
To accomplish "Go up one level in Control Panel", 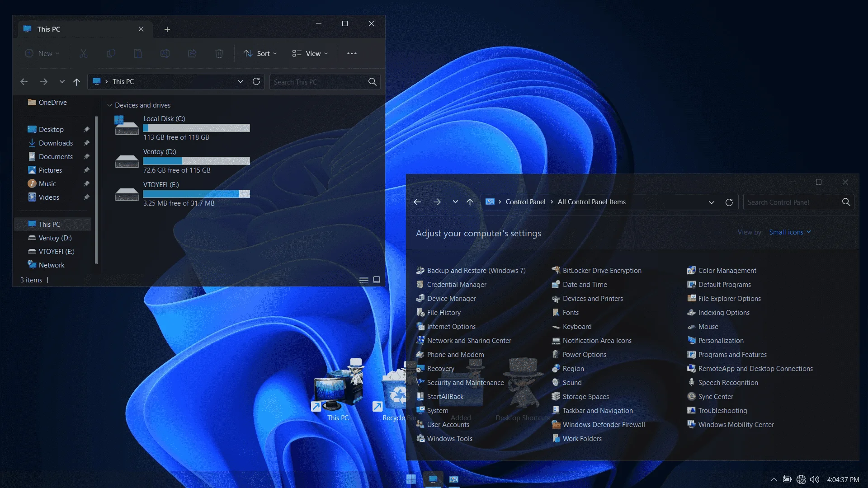I will pyautogui.click(x=470, y=202).
